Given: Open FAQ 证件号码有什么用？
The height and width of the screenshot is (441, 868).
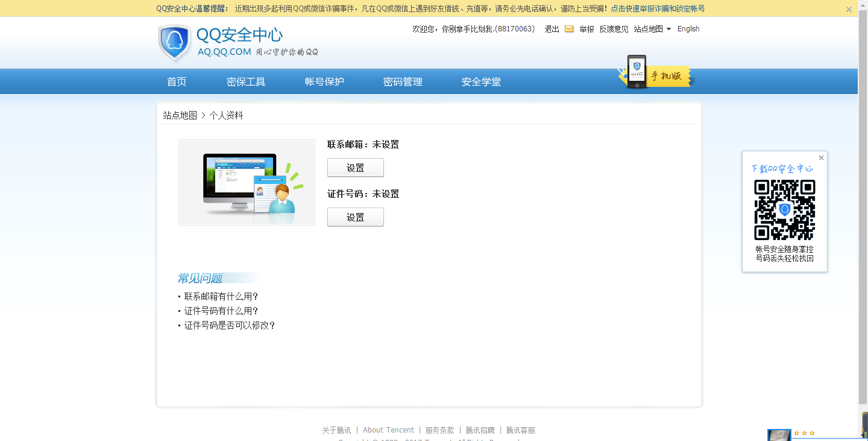Looking at the screenshot, I should 221,311.
